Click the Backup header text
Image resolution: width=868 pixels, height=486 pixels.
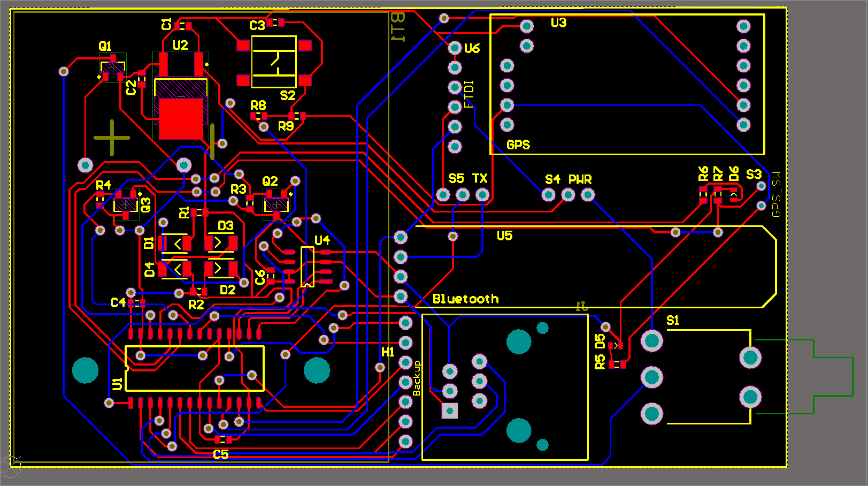point(417,378)
